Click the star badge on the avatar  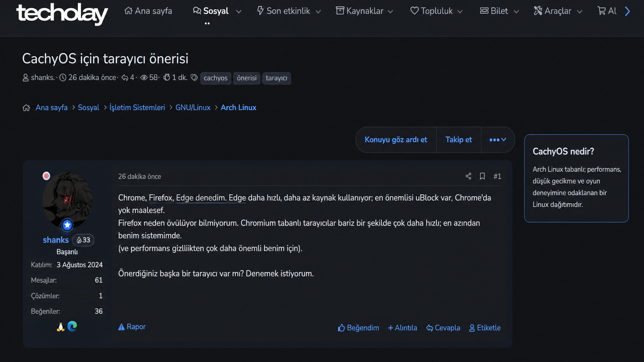click(67, 225)
